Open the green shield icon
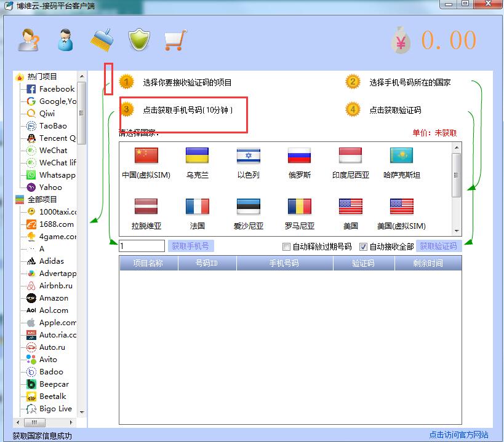The height and width of the screenshot is (442, 504). click(139, 41)
